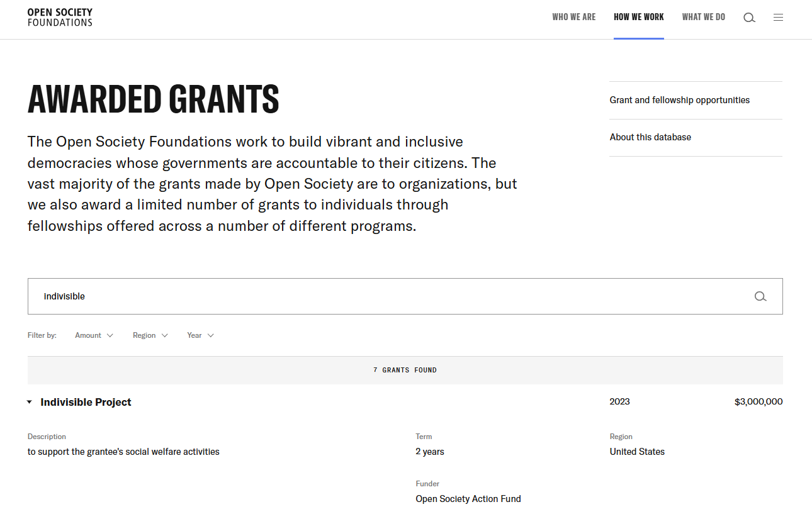Screen dimensions: 812x519
Task: Open What We Do menu
Action: pyautogui.click(x=703, y=17)
